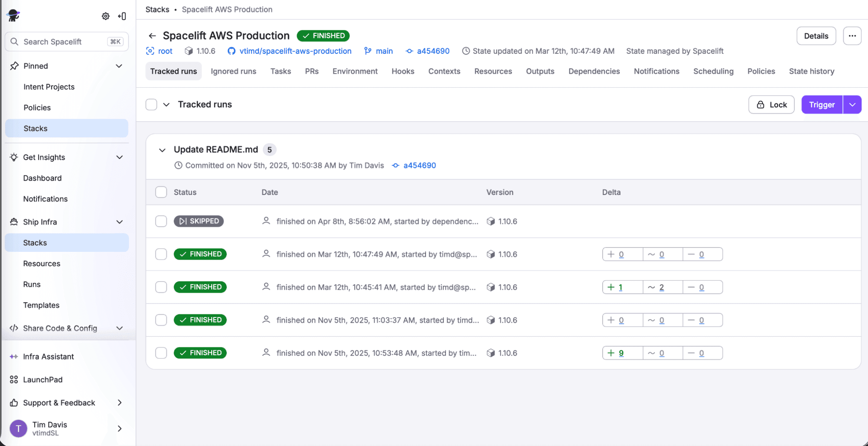Screen dimensions: 868x446
Task: Click the branch icon next to main
Action: click(368, 51)
